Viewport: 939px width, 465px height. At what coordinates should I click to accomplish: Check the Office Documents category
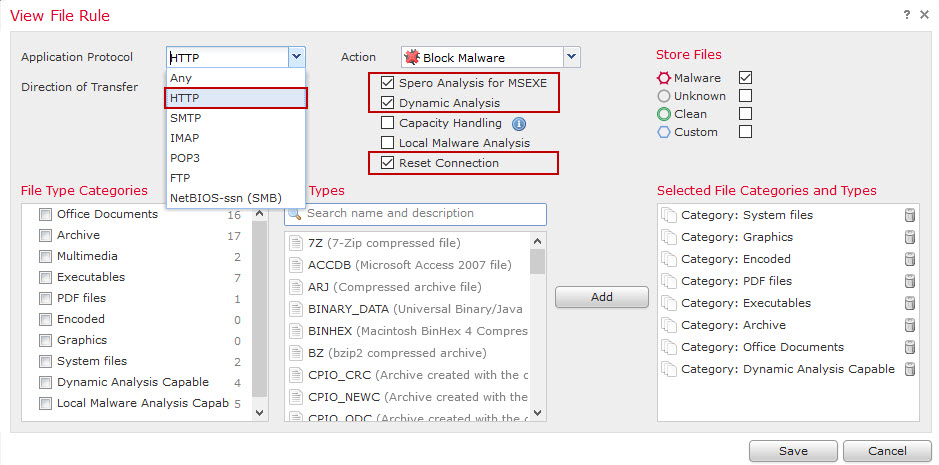46,215
